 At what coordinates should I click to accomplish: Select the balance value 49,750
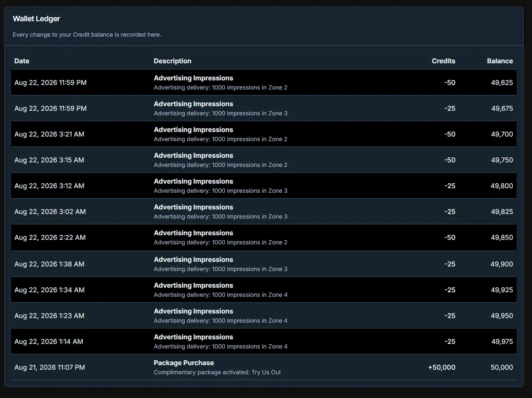point(502,160)
